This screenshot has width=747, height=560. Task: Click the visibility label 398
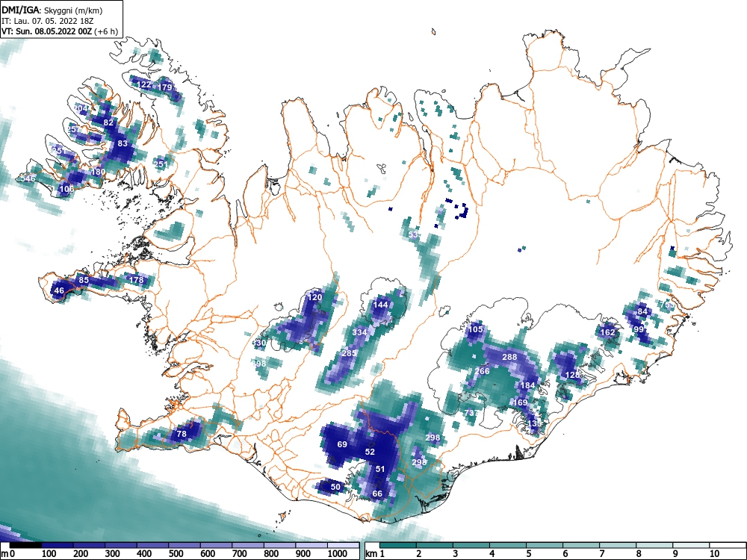(x=258, y=364)
